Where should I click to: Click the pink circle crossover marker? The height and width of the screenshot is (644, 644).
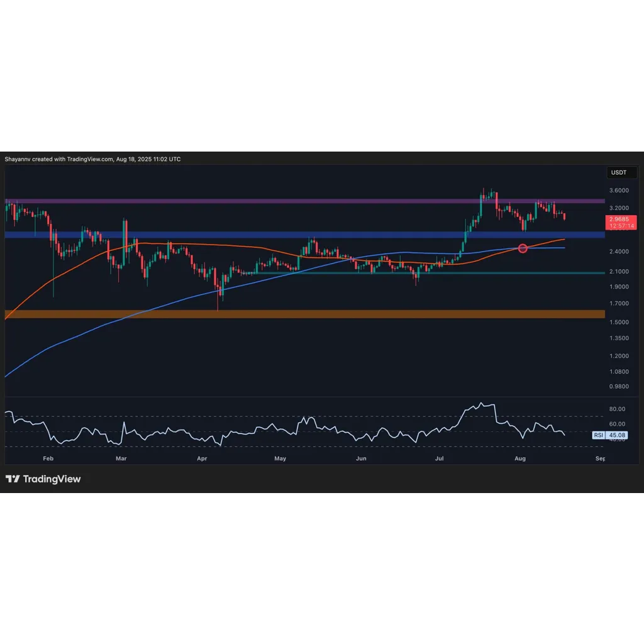tap(523, 248)
